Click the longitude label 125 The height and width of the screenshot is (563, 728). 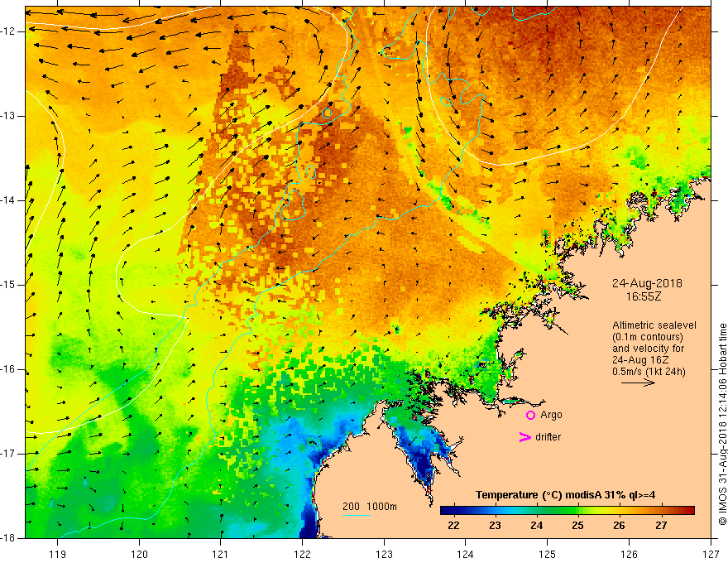(548, 554)
